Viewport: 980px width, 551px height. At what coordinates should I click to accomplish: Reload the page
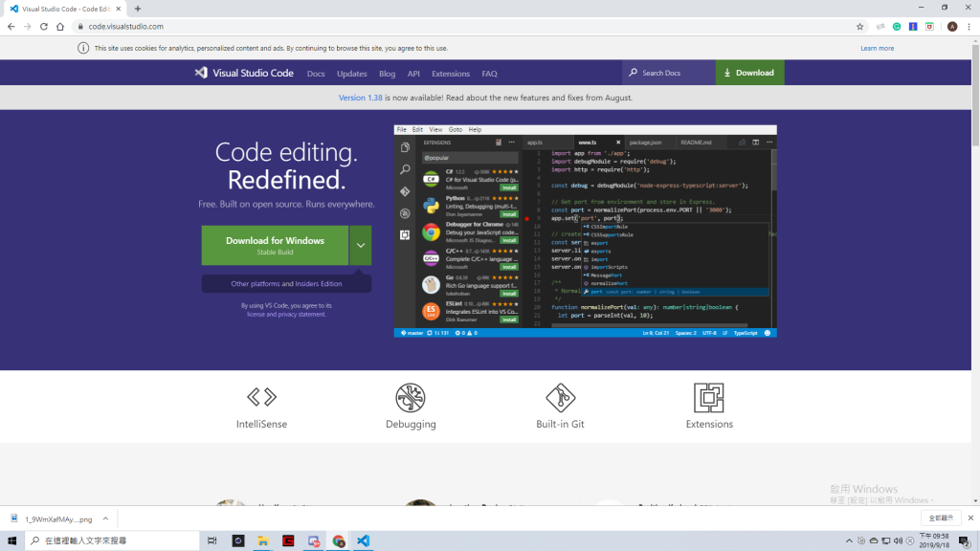coord(44,26)
